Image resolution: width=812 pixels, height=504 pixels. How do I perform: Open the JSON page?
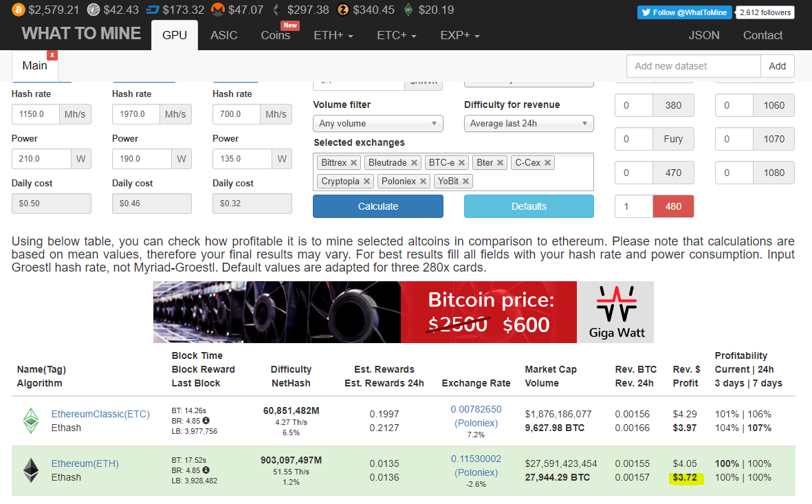704,35
